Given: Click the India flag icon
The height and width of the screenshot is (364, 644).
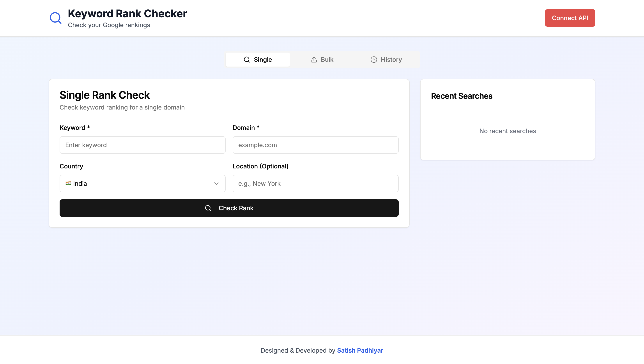Looking at the screenshot, I should (68, 184).
